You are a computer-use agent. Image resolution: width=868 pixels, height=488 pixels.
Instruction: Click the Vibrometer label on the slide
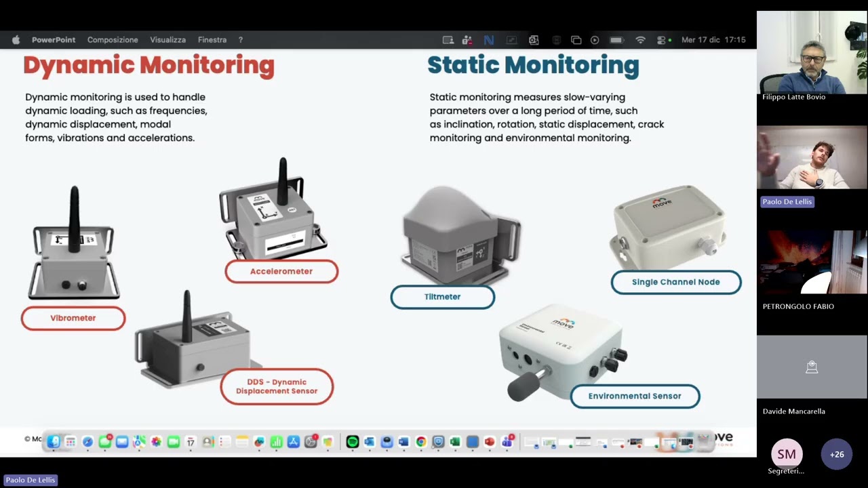pos(73,318)
